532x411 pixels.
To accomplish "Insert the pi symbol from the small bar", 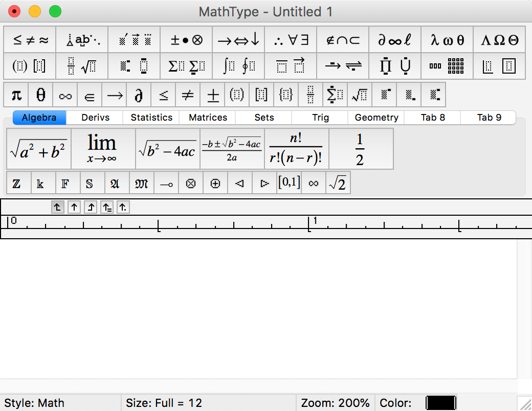I will [x=16, y=95].
